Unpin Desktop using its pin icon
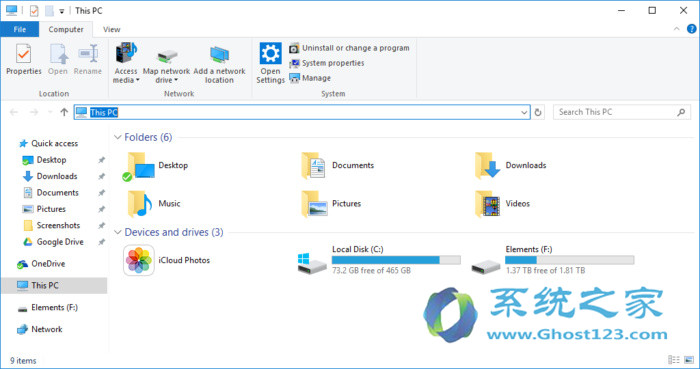The width and height of the screenshot is (700, 369). coord(101,160)
